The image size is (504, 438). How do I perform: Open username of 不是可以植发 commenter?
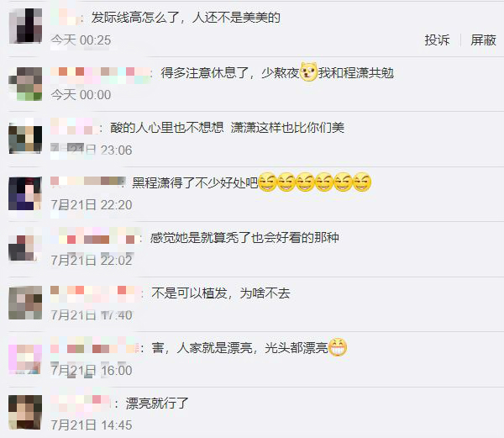point(96,293)
